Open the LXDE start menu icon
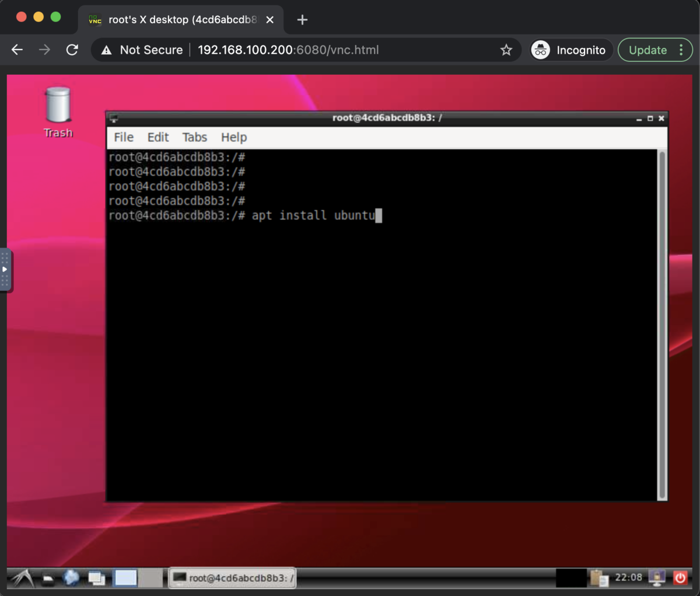This screenshot has width=700, height=596. [x=22, y=578]
